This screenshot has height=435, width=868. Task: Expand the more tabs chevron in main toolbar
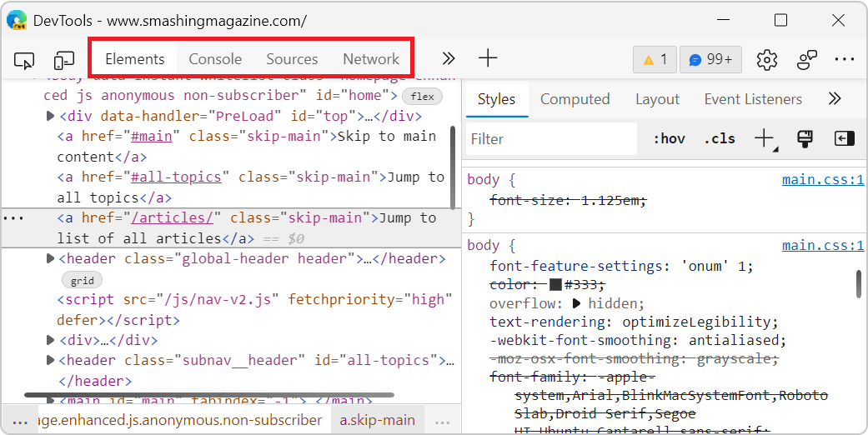(449, 58)
